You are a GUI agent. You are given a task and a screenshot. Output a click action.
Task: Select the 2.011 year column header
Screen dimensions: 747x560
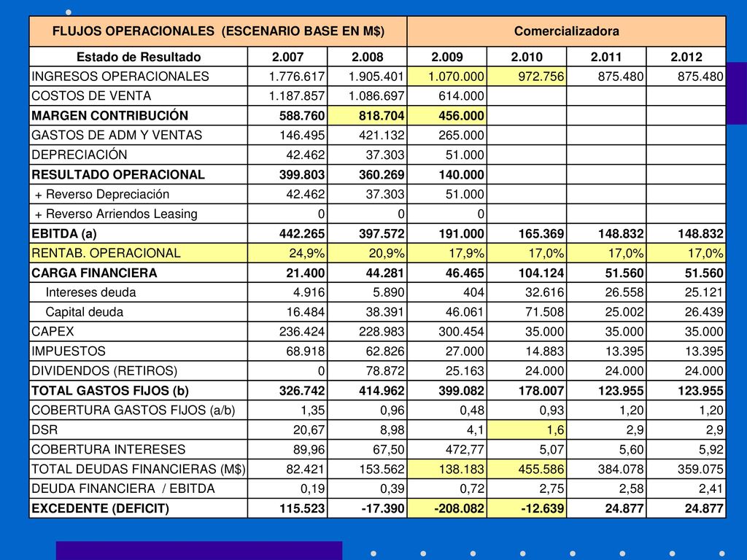click(x=606, y=57)
